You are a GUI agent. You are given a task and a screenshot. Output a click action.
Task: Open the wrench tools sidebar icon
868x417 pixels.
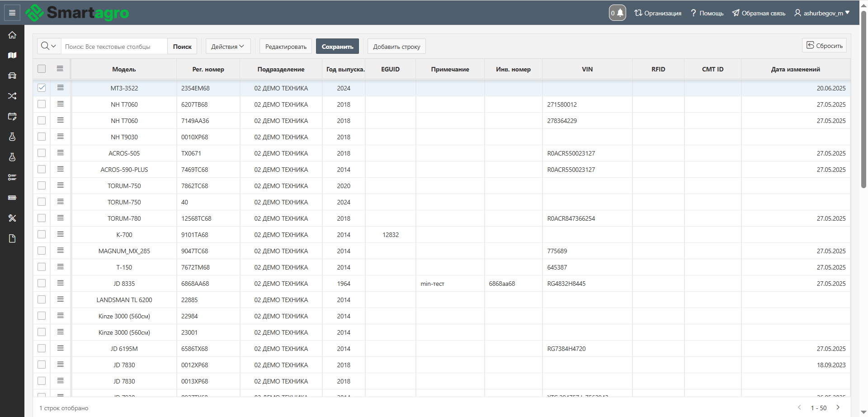tap(12, 218)
